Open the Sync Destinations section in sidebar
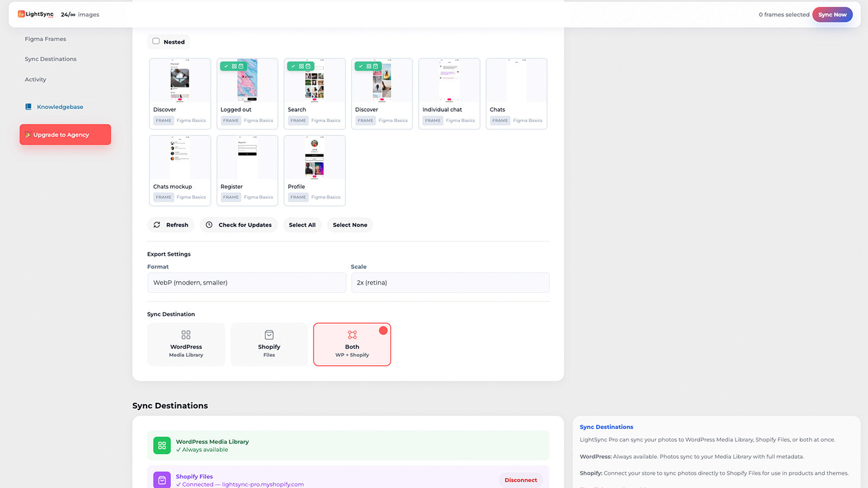This screenshot has height=488, width=868. pos(50,59)
